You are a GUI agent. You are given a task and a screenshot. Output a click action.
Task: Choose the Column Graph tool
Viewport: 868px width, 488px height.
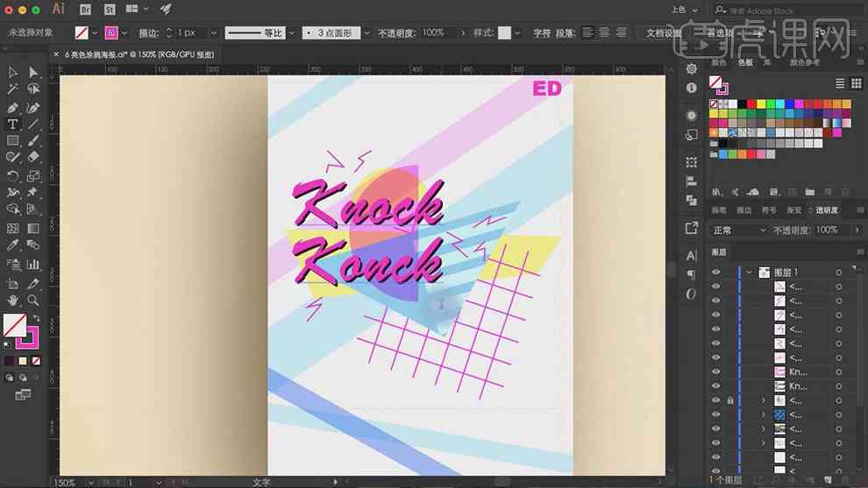[x=33, y=265]
